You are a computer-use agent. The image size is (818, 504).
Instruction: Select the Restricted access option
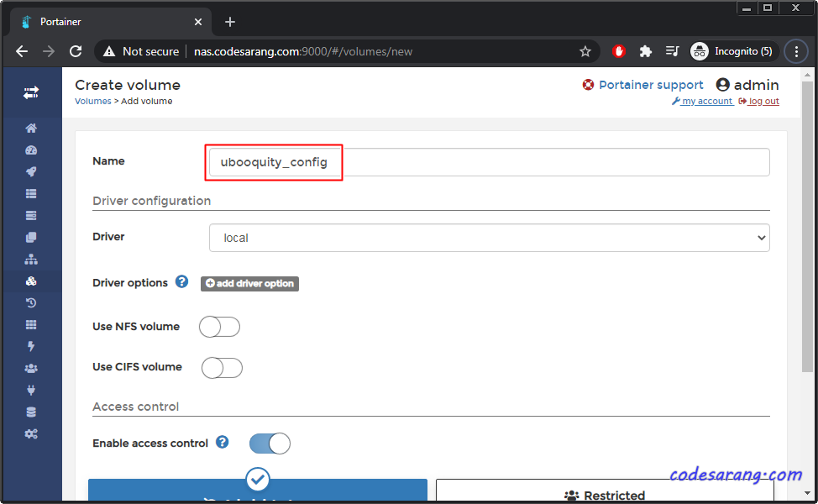[606, 491]
